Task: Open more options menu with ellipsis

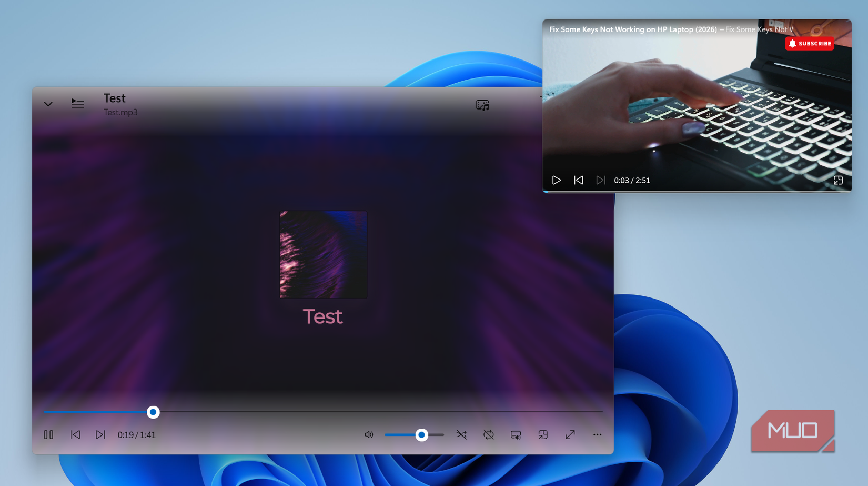Action: tap(597, 434)
